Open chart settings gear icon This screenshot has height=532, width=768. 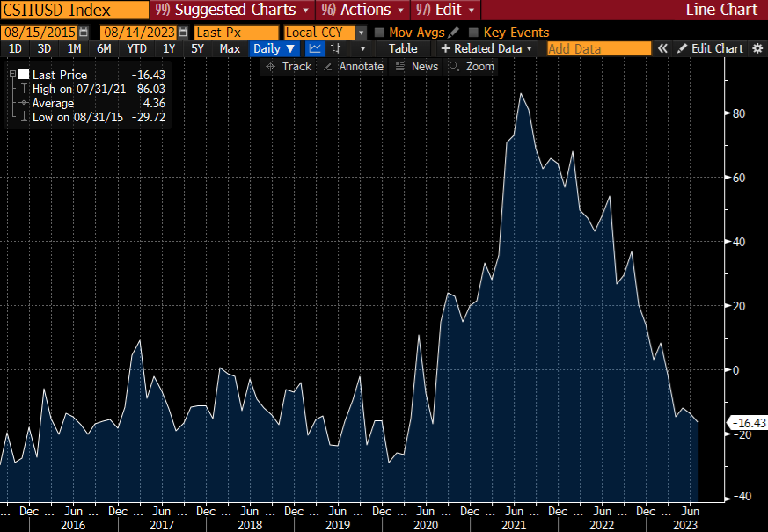[757, 49]
